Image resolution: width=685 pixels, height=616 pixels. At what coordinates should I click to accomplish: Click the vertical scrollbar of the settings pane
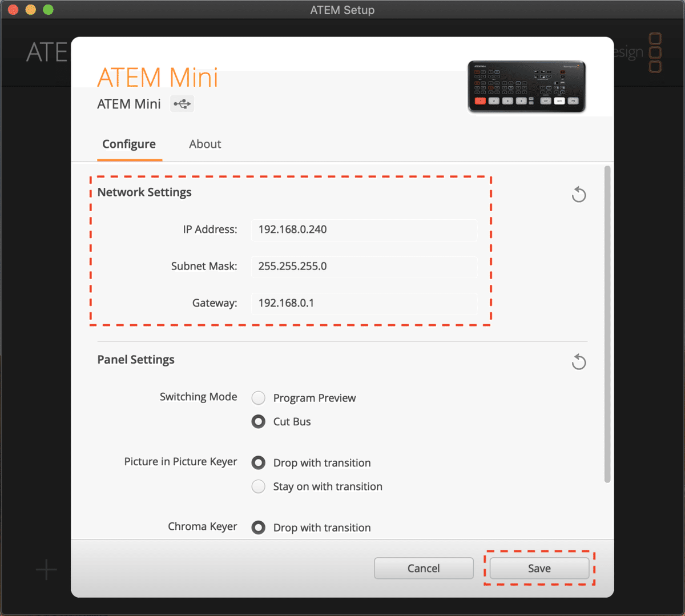click(607, 324)
